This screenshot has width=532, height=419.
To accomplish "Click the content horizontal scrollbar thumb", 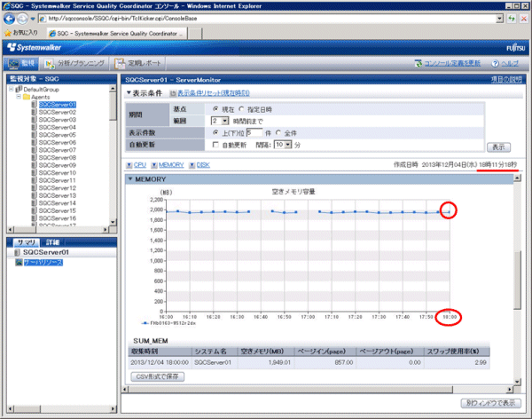I will [x=290, y=390].
